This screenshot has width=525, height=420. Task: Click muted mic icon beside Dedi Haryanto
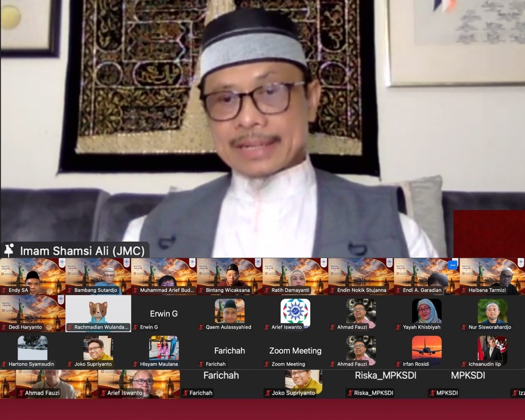tap(4, 327)
